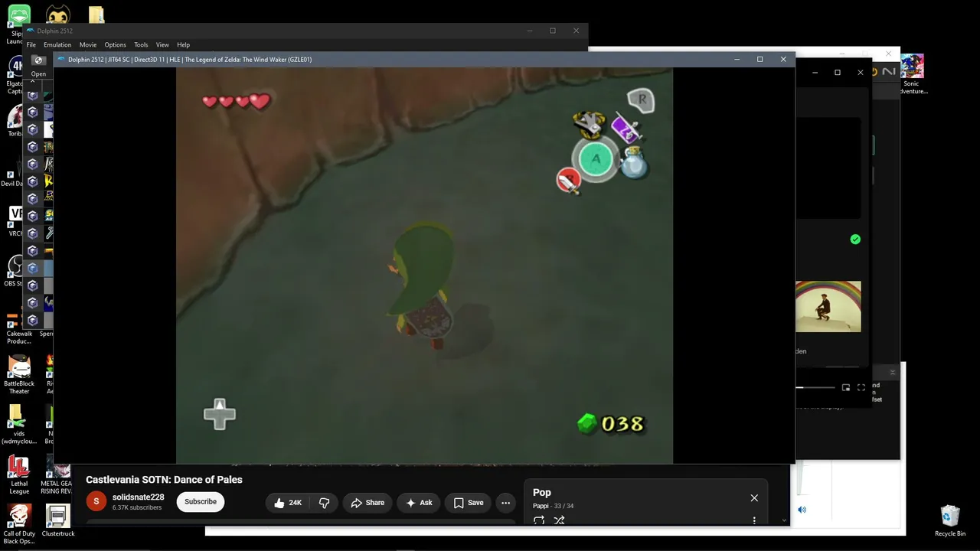Viewport: 980px width, 551px height.
Task: Open the Metal Gear Rising desktop shortcut
Action: click(x=57, y=474)
